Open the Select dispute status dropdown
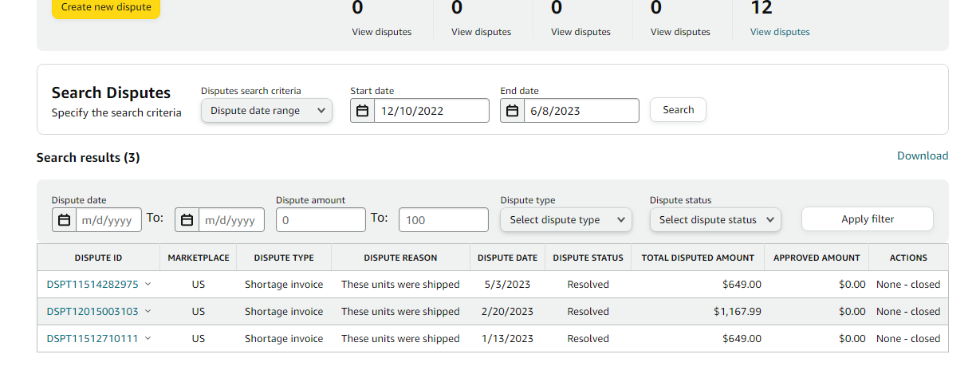 click(715, 220)
